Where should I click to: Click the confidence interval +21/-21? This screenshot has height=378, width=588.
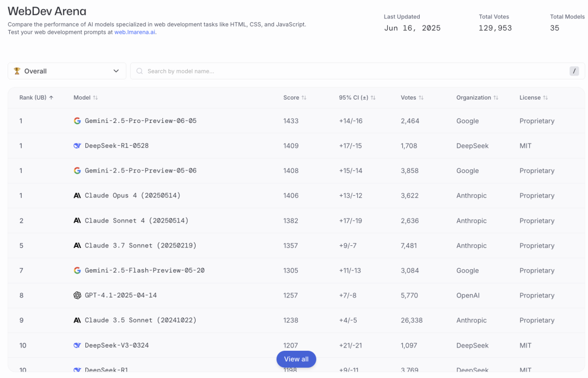pos(351,345)
